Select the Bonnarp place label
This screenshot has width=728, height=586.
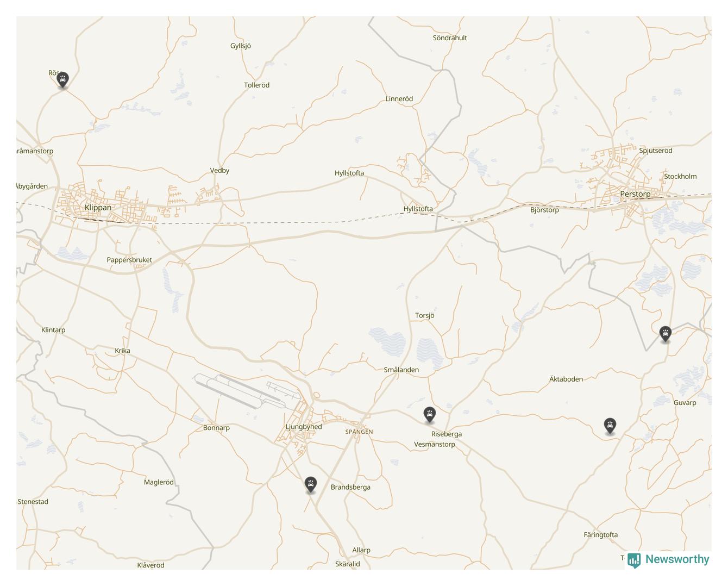(216, 428)
